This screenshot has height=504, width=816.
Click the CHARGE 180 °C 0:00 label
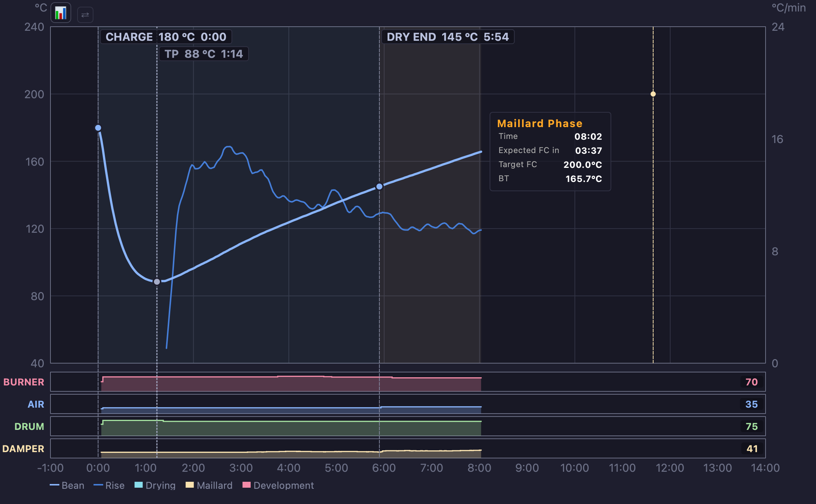point(166,37)
